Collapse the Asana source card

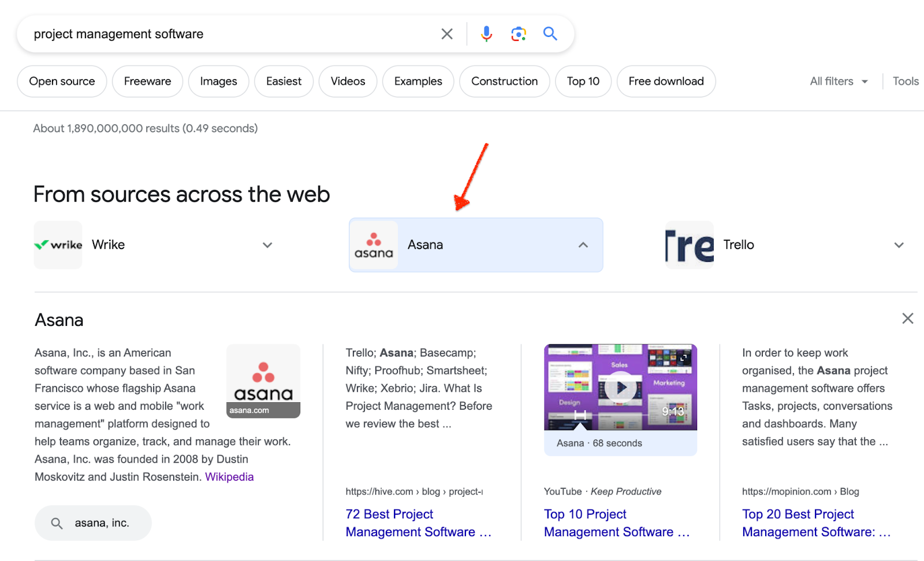(x=583, y=245)
